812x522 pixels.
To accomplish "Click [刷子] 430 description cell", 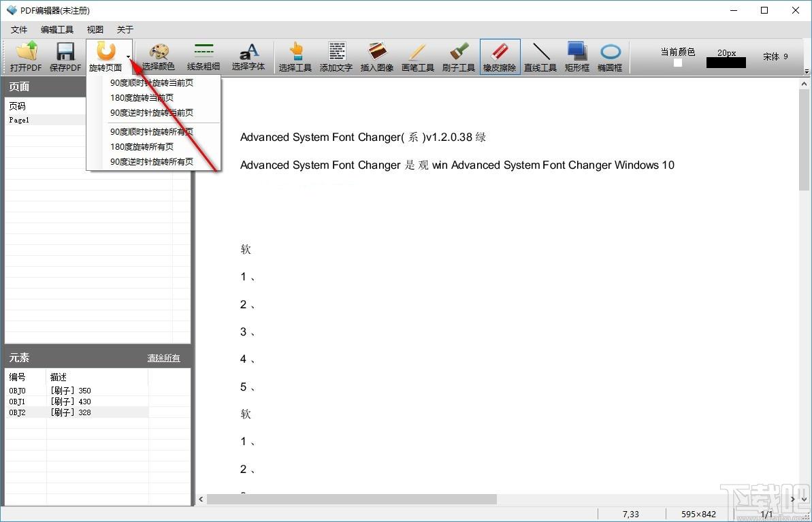I will [70, 402].
